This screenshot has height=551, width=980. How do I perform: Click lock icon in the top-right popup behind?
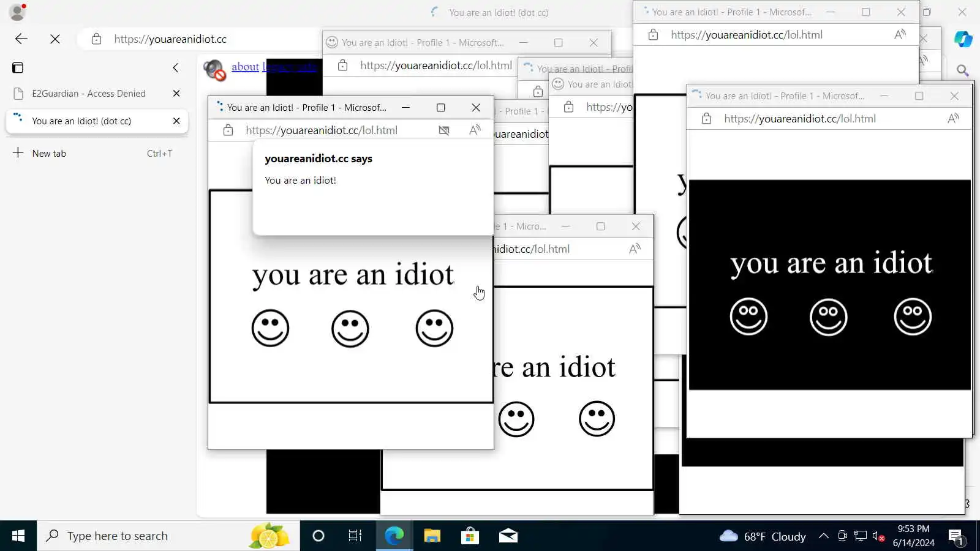653,35
